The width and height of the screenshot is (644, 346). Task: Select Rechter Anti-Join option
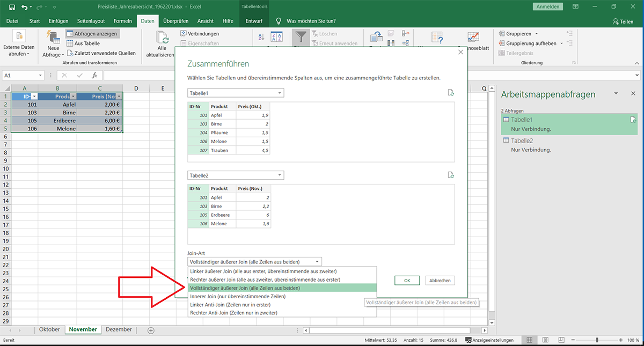coord(282,312)
